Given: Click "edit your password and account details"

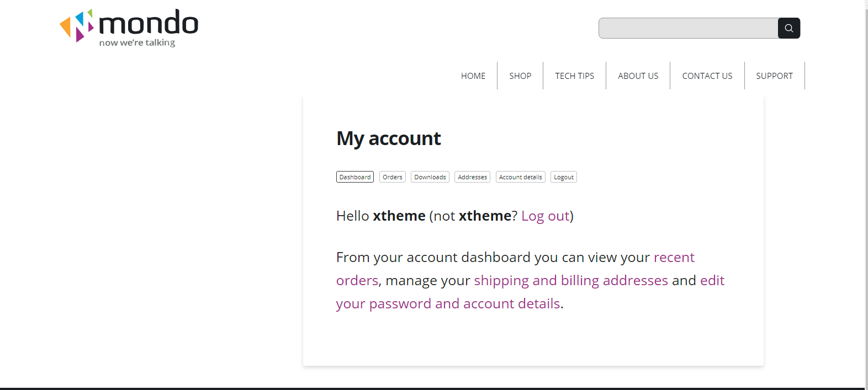Looking at the screenshot, I should coord(448,304).
